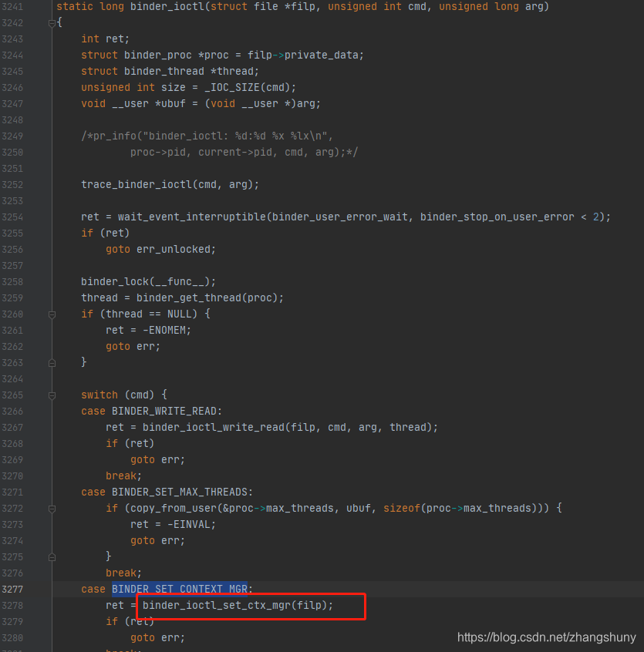This screenshot has height=652, width=644.
Task: Click the trace_binder_ioctl call
Action: tap(170, 185)
